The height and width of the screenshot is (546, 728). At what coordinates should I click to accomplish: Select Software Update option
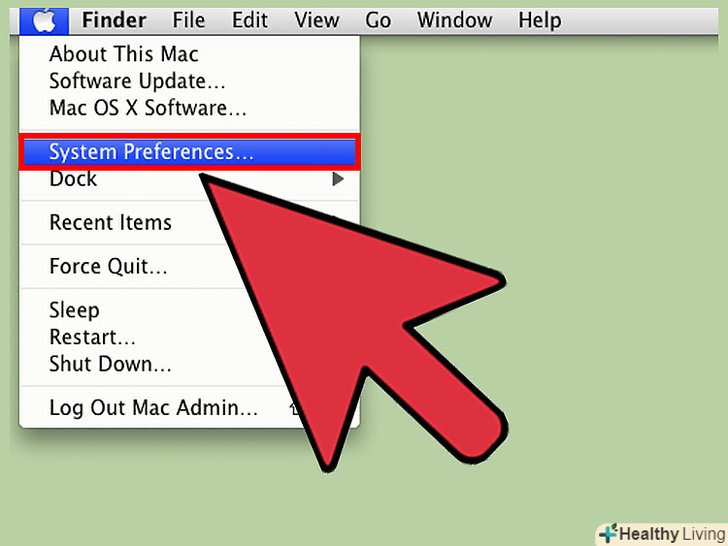[137, 81]
